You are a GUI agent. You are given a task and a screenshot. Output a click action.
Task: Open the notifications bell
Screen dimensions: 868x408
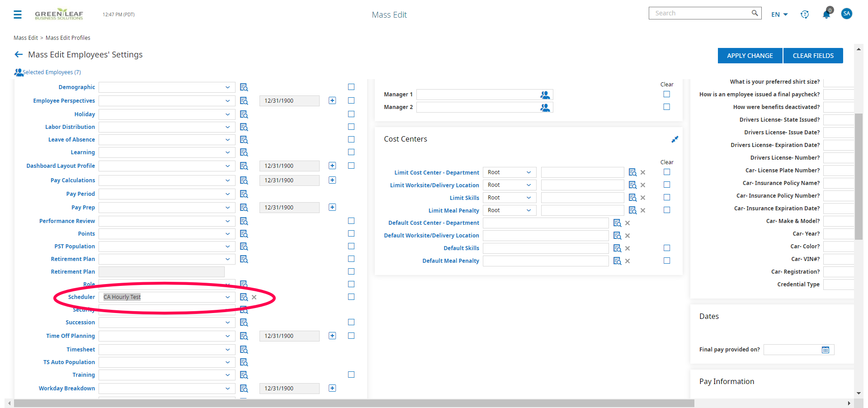(826, 14)
